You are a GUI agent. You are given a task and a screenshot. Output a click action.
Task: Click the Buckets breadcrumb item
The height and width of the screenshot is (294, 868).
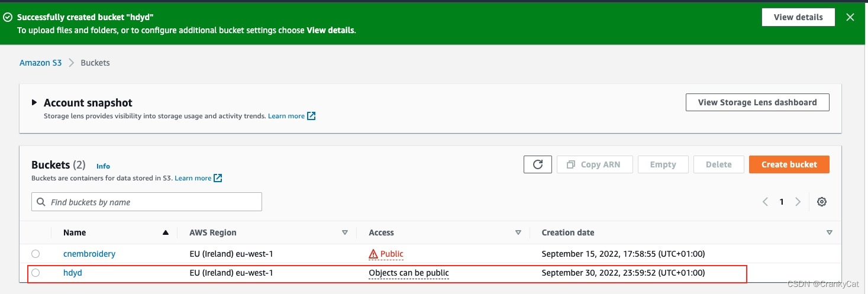click(95, 63)
